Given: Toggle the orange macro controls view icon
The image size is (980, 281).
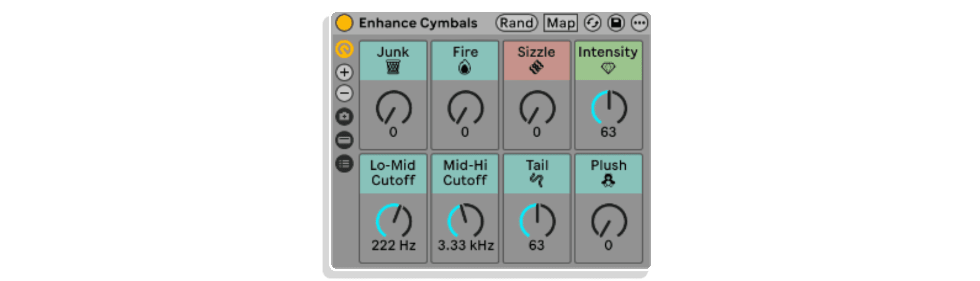Looking at the screenshot, I should tap(345, 49).
